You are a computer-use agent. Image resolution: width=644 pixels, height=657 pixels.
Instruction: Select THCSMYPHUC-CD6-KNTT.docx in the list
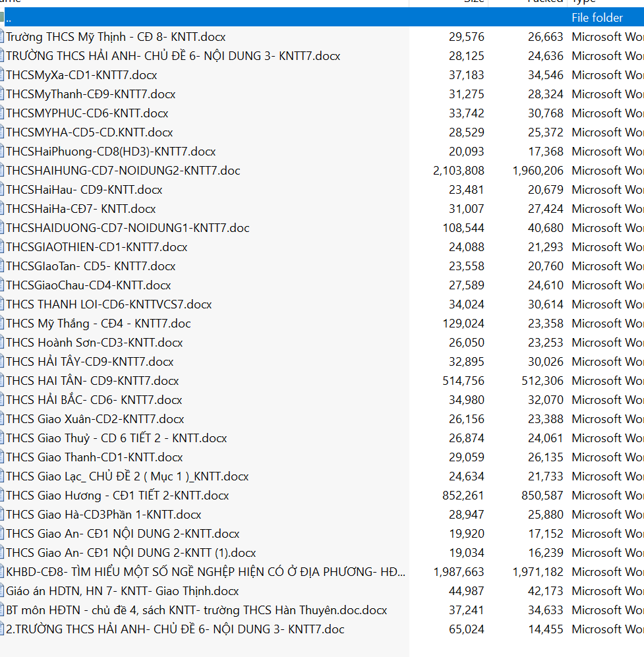coord(87,113)
